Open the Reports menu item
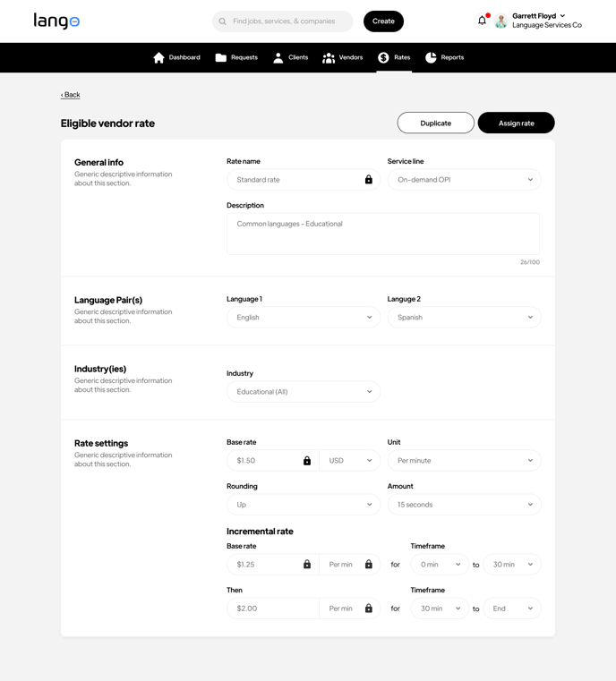Screen dimensions: 616x681 444,57
